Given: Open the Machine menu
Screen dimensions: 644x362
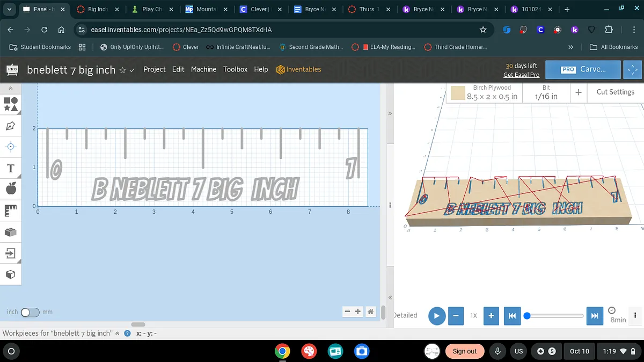Looking at the screenshot, I should [203, 69].
